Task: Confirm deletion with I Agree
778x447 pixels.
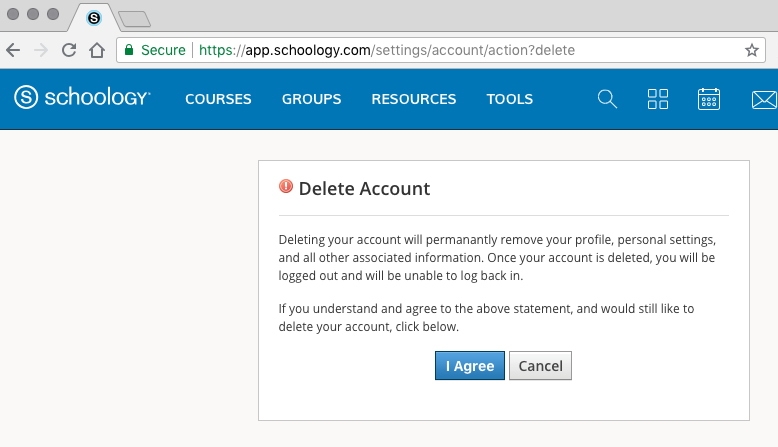Action: (x=470, y=366)
